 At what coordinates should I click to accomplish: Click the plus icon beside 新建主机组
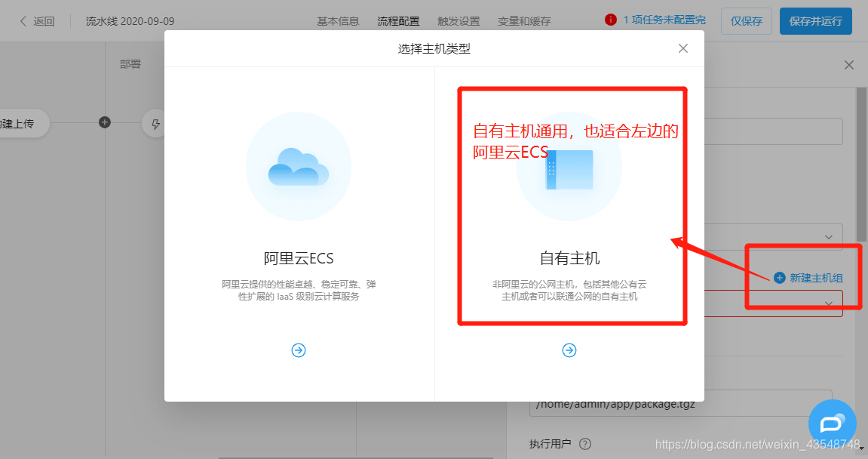[x=780, y=278]
